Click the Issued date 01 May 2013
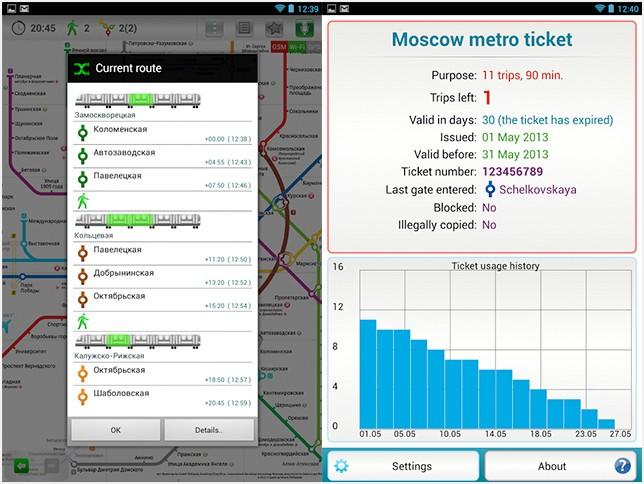This screenshot has width=644, height=484. (515, 137)
